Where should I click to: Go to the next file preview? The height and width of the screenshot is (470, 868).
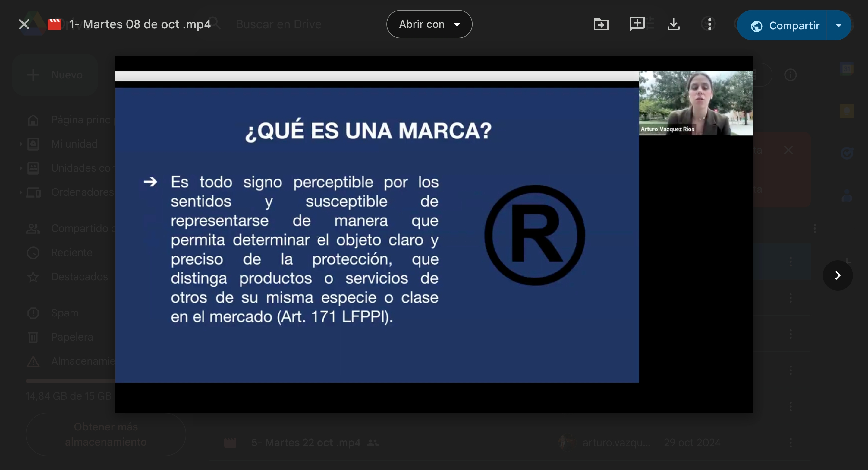838,275
